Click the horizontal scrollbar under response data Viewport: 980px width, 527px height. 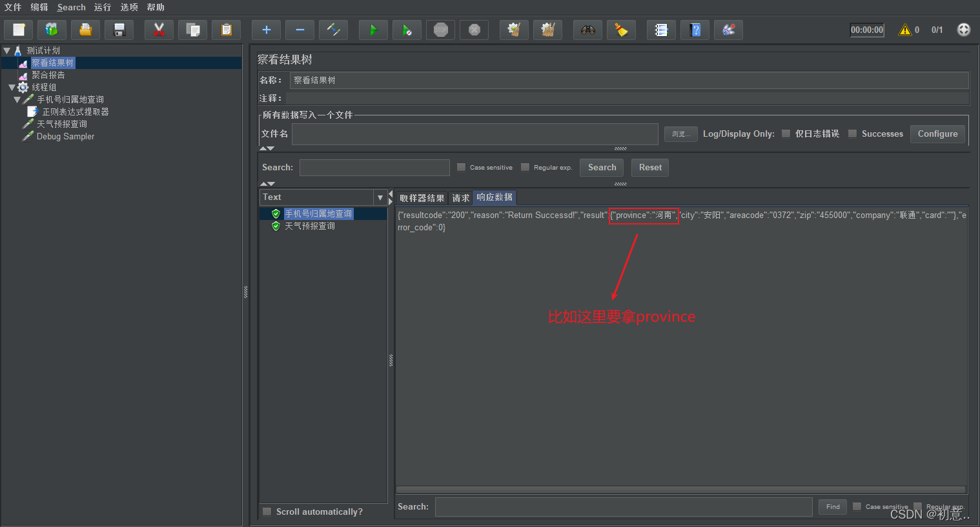680,490
